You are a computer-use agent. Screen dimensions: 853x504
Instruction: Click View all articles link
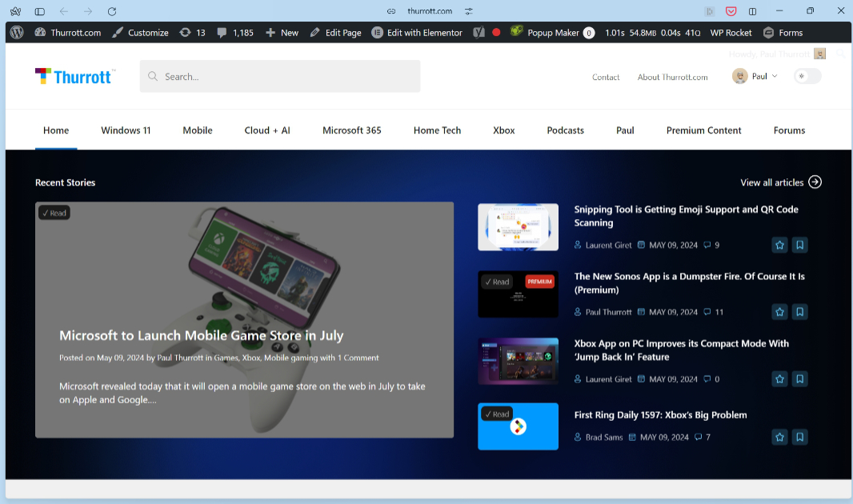click(780, 182)
